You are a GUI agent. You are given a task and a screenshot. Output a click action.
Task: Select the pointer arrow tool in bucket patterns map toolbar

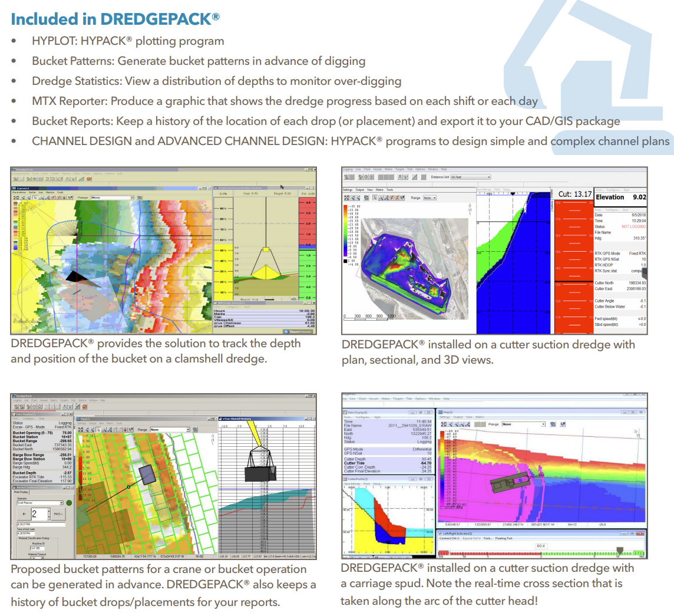point(98,430)
